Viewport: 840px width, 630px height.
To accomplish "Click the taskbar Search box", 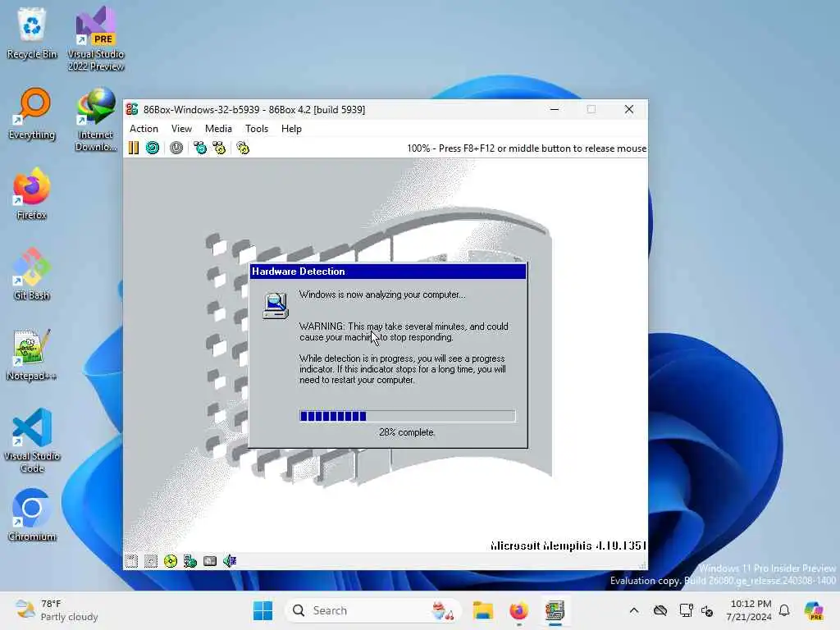I will pos(372,610).
